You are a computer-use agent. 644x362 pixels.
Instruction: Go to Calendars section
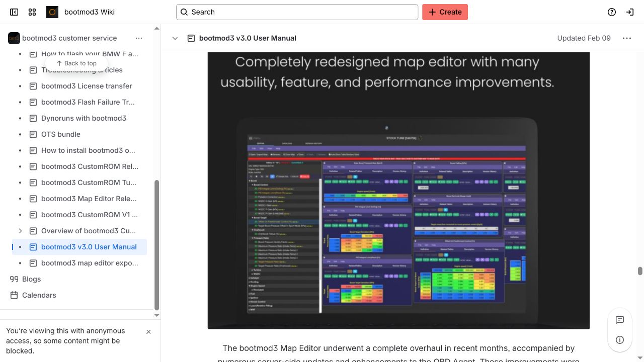pyautogui.click(x=39, y=295)
